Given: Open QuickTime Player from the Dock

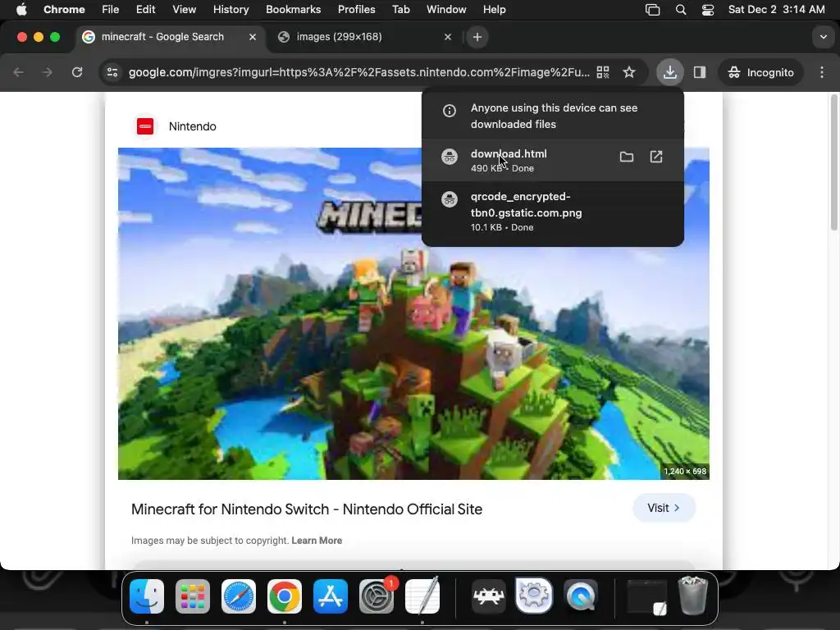Looking at the screenshot, I should (580, 596).
